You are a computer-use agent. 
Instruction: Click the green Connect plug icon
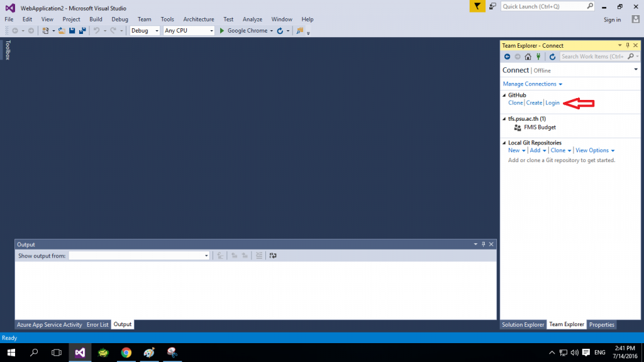538,56
